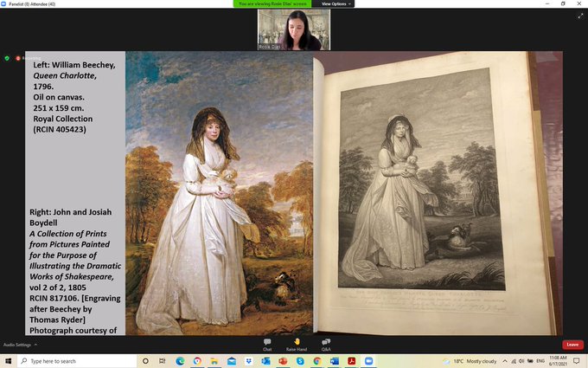Open the Windows notification center icon
588x368 pixels.
click(x=577, y=361)
